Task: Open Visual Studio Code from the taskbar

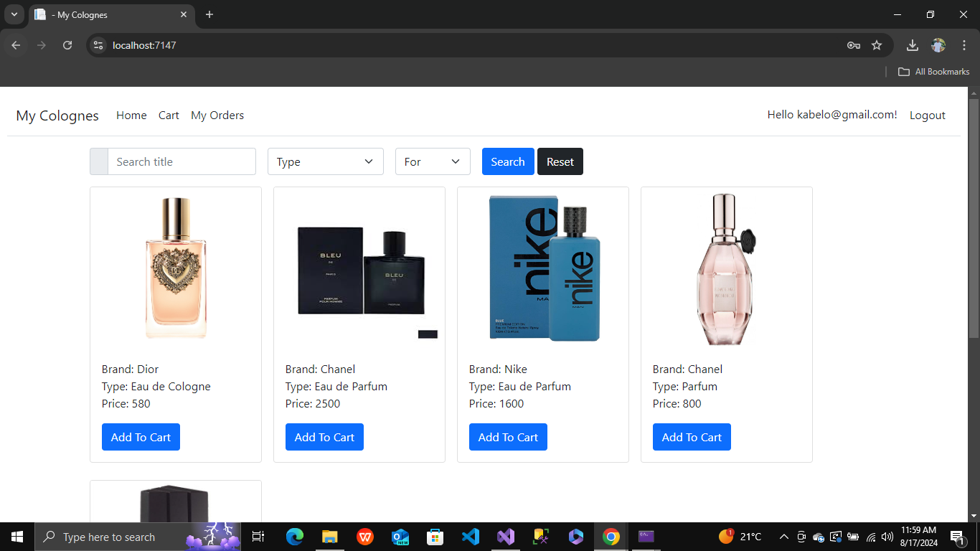Action: pyautogui.click(x=471, y=536)
